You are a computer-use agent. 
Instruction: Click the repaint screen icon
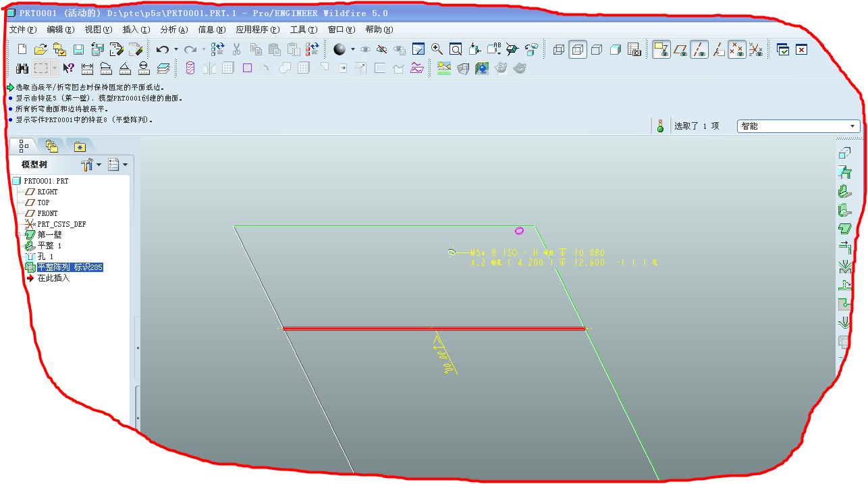point(418,49)
